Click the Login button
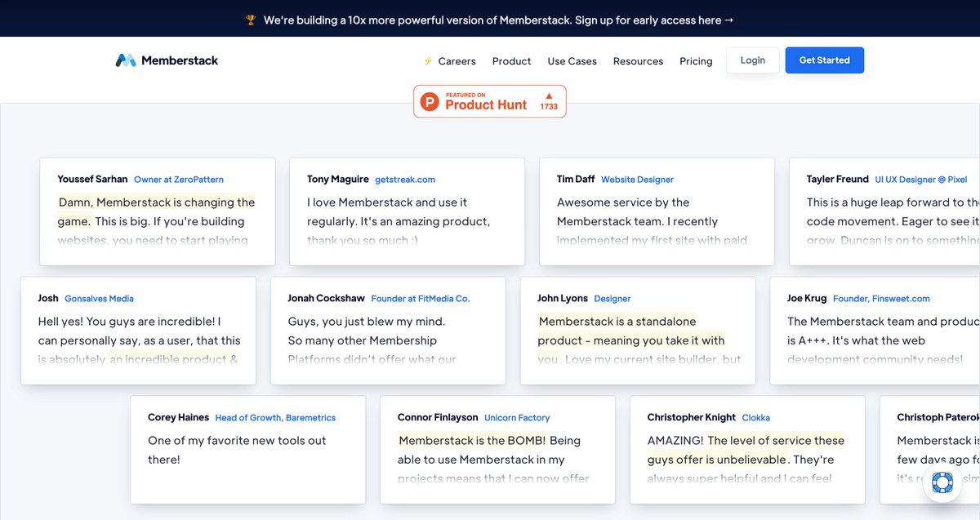 pos(753,60)
